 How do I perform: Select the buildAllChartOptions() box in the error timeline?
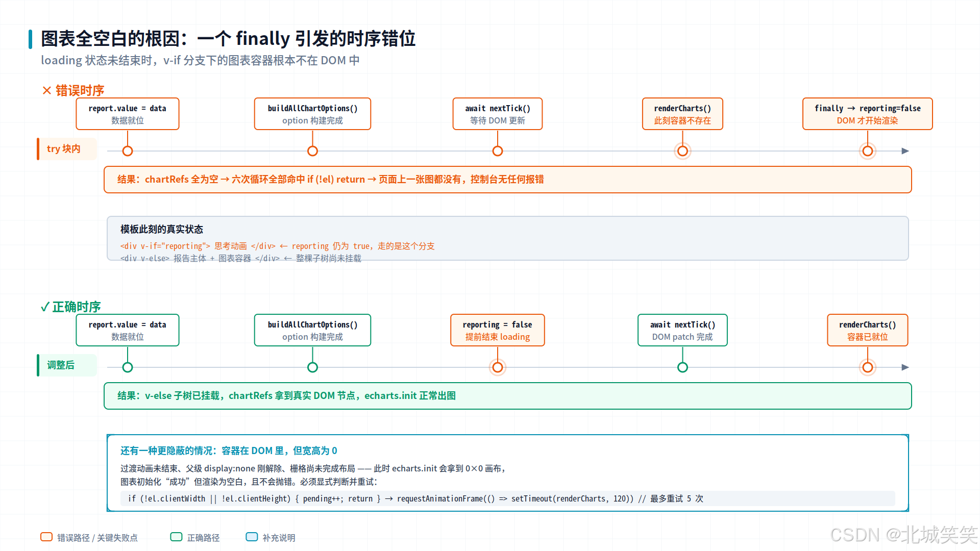[312, 114]
